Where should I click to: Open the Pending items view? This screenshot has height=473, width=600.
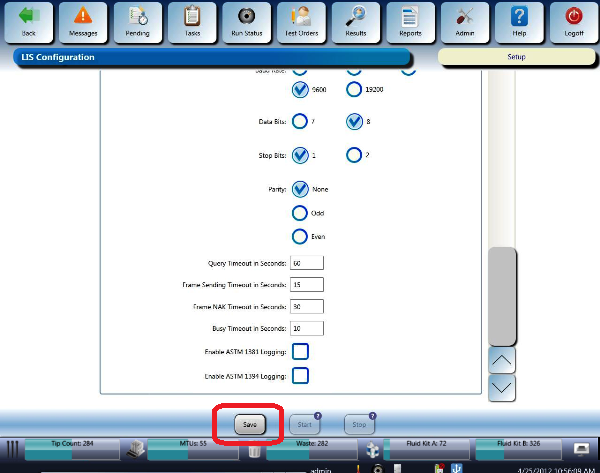click(x=137, y=22)
